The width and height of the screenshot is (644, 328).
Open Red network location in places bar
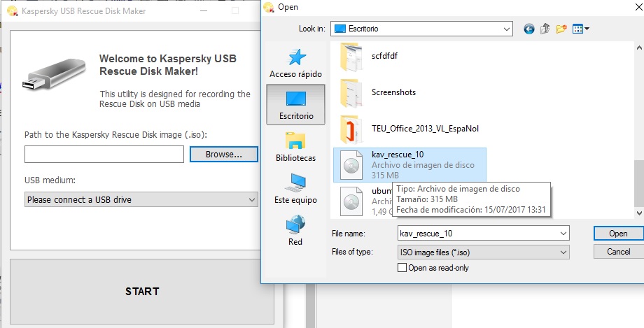(x=295, y=231)
